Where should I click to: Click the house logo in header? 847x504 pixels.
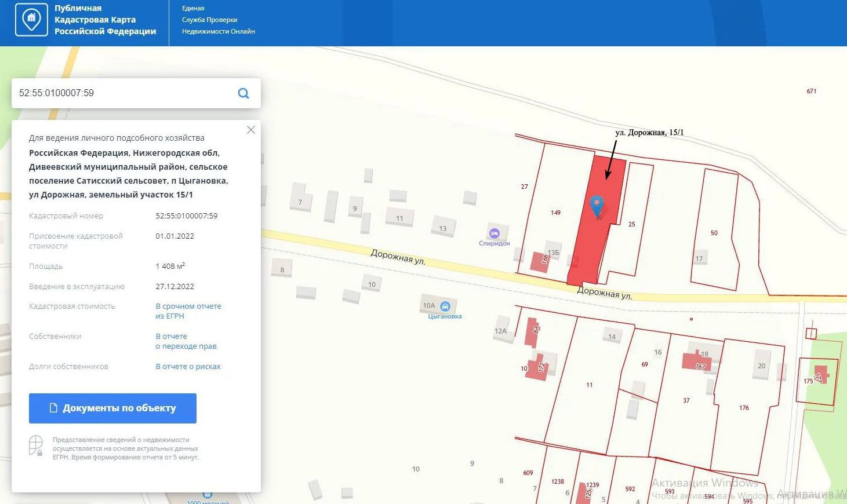[31, 20]
